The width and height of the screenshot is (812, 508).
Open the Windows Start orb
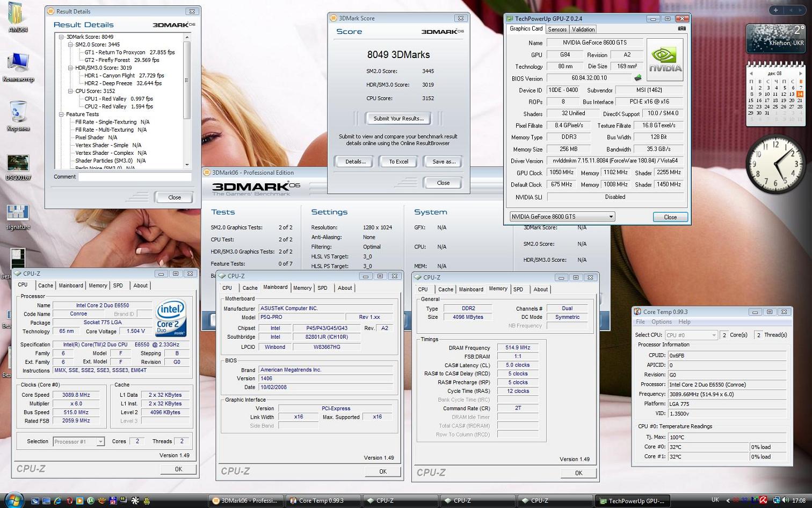coord(15,499)
